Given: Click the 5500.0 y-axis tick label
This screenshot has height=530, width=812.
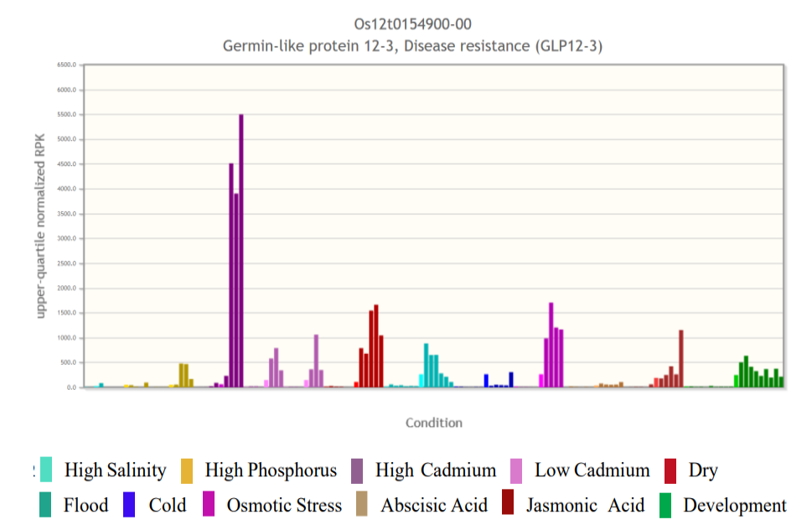Looking at the screenshot, I should click(x=67, y=115).
